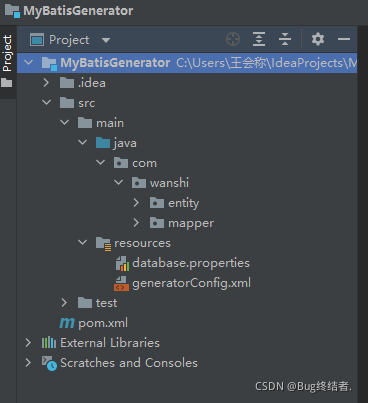Click the Expand All toolbar icon

pos(259,39)
